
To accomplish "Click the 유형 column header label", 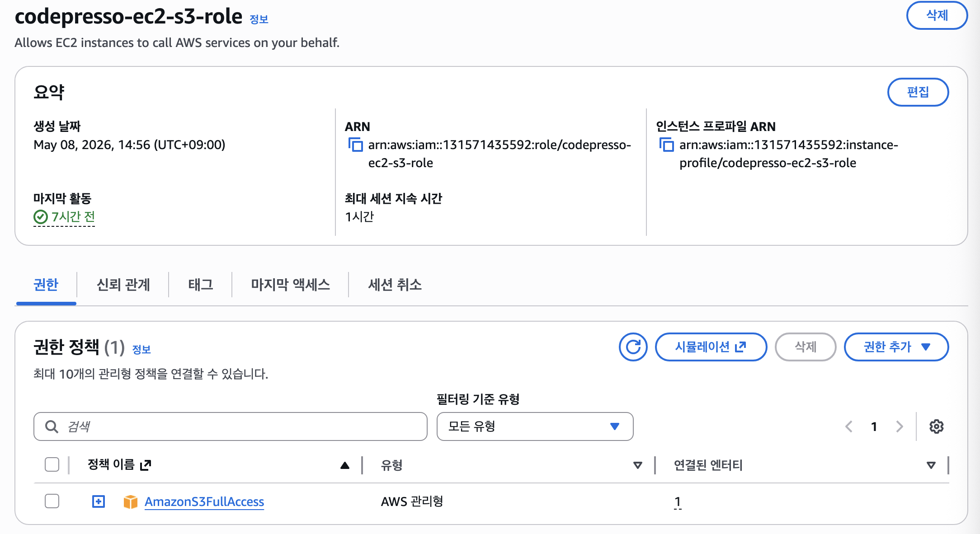I will click(391, 465).
